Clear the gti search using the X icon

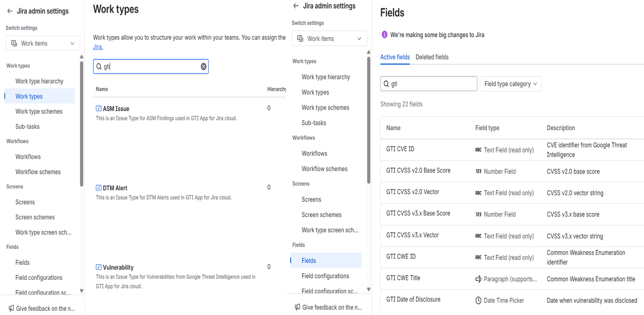(203, 66)
